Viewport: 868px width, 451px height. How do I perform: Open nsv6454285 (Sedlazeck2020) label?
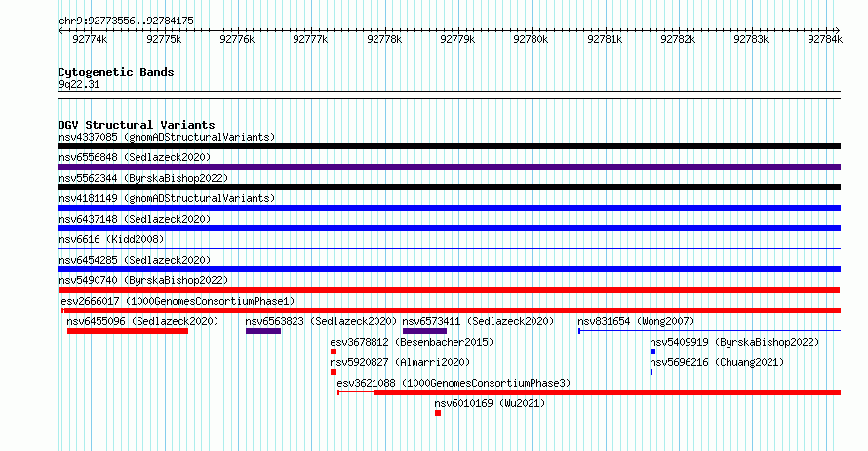pyautogui.click(x=135, y=260)
